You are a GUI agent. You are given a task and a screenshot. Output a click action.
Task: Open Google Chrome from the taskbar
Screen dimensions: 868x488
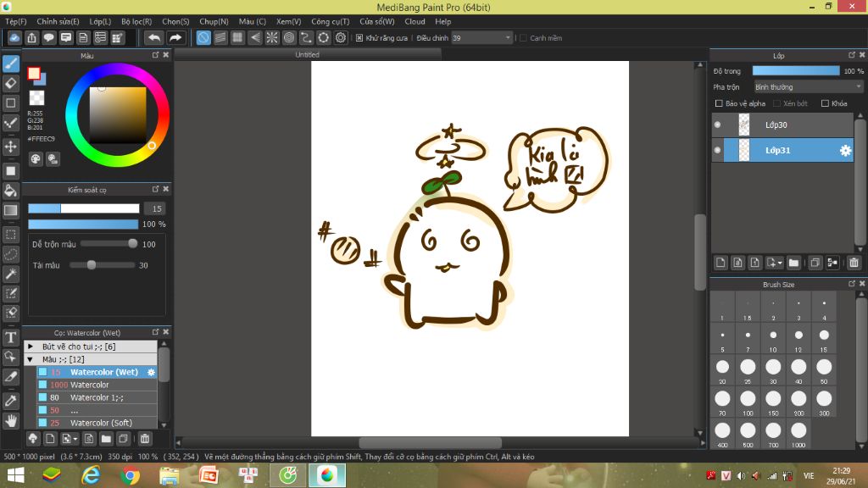coord(130,475)
